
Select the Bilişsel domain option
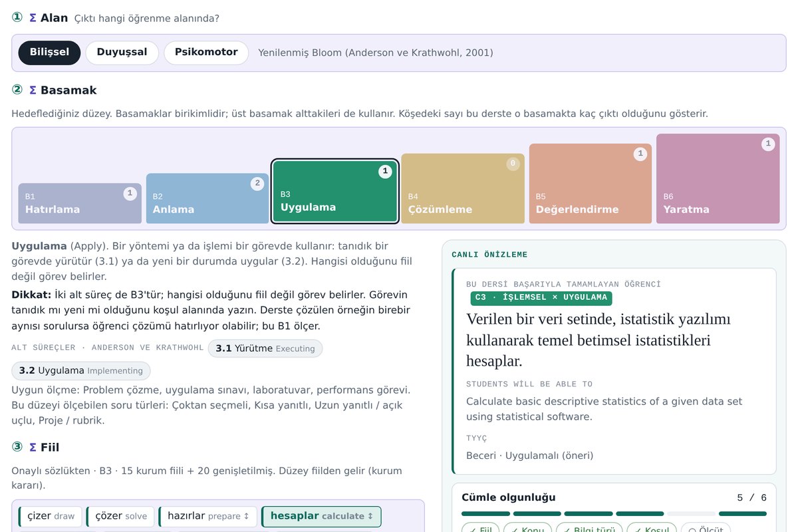[x=49, y=53]
